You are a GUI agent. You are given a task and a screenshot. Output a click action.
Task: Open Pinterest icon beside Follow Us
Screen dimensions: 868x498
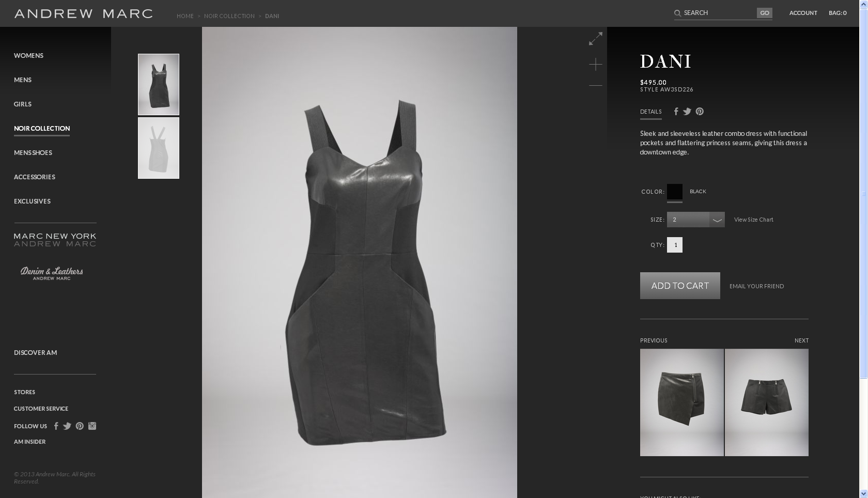[80, 426]
